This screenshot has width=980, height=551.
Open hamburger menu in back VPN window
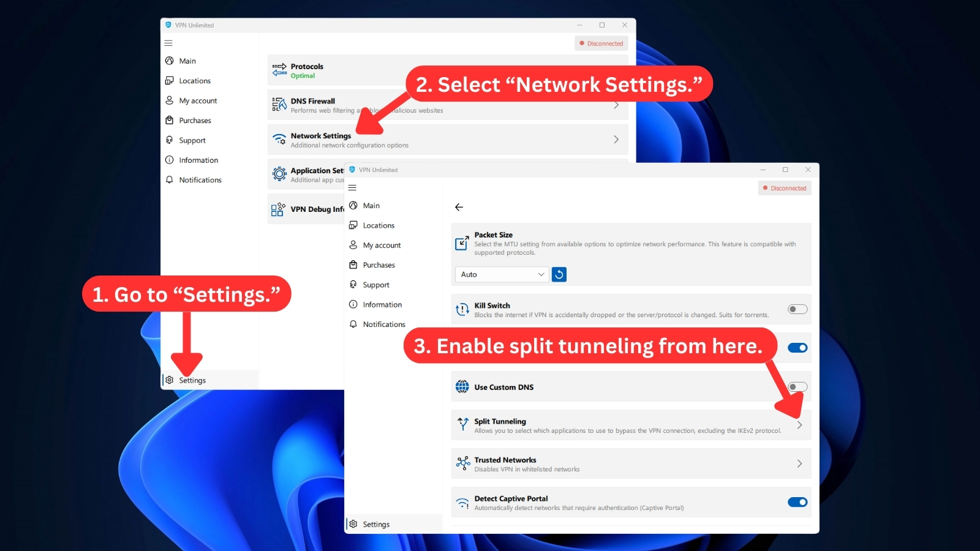168,43
